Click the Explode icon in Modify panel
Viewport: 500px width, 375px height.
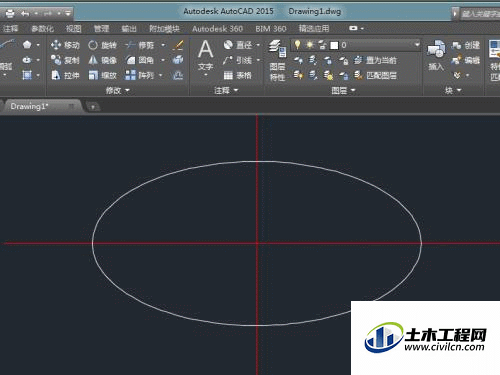point(178,60)
